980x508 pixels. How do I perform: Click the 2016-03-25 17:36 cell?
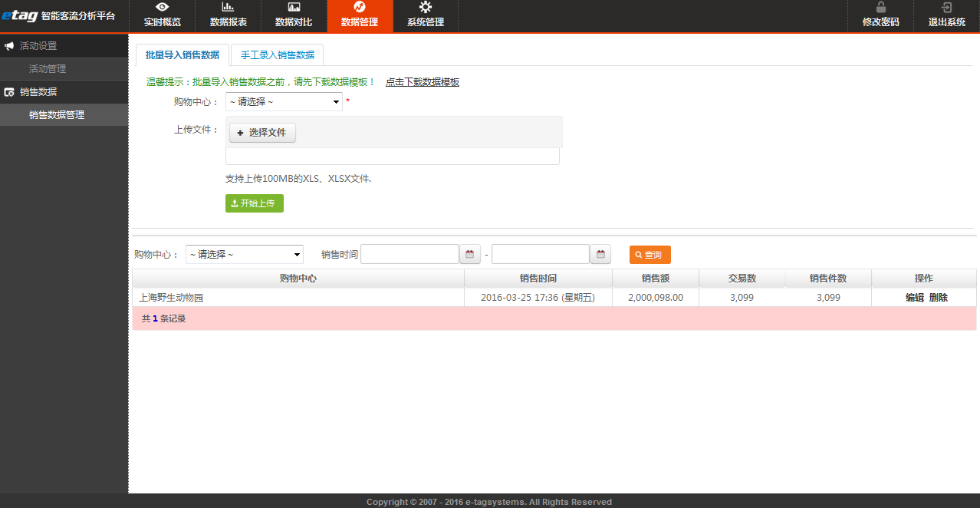[538, 298]
